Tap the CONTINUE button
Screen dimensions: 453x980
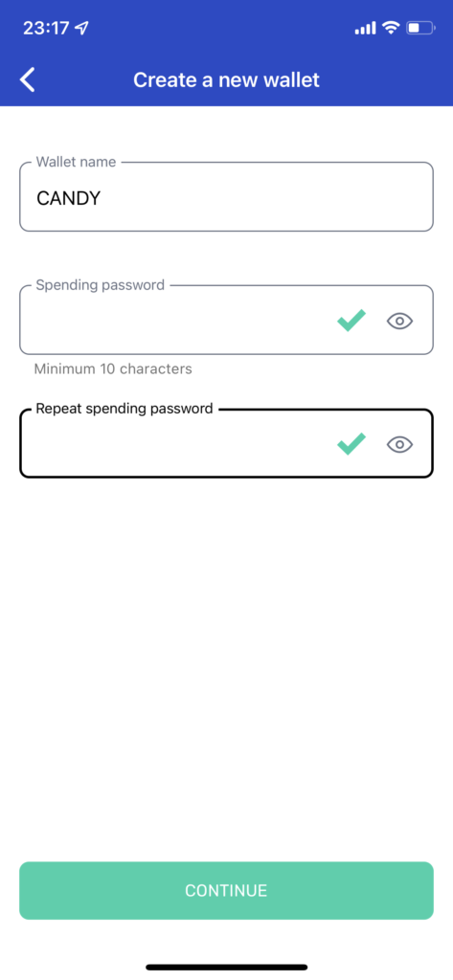point(226,891)
